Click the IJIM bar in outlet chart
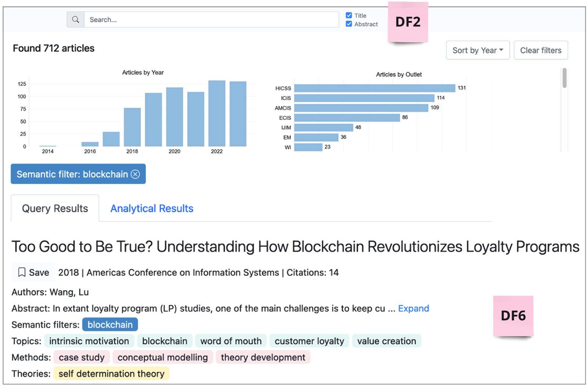 [x=324, y=128]
